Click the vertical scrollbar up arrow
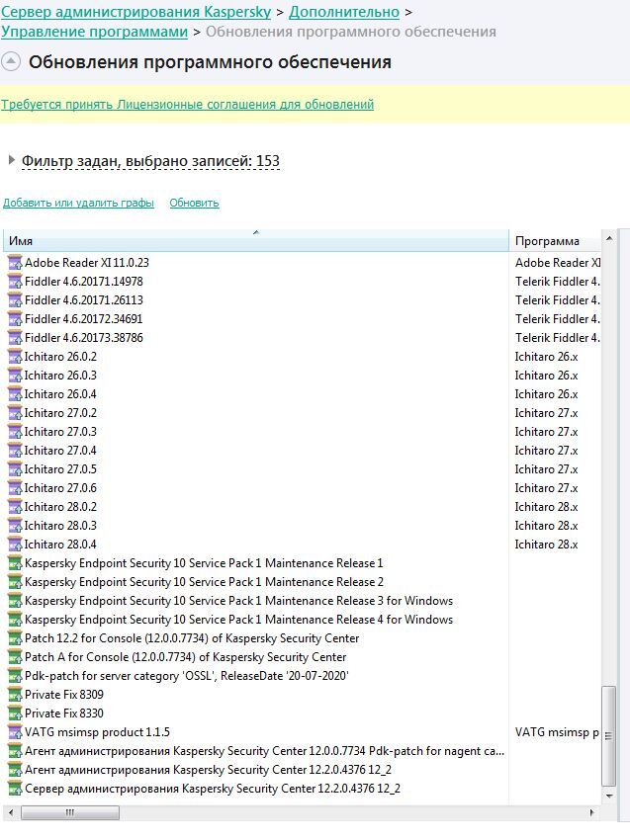 pos(609,238)
